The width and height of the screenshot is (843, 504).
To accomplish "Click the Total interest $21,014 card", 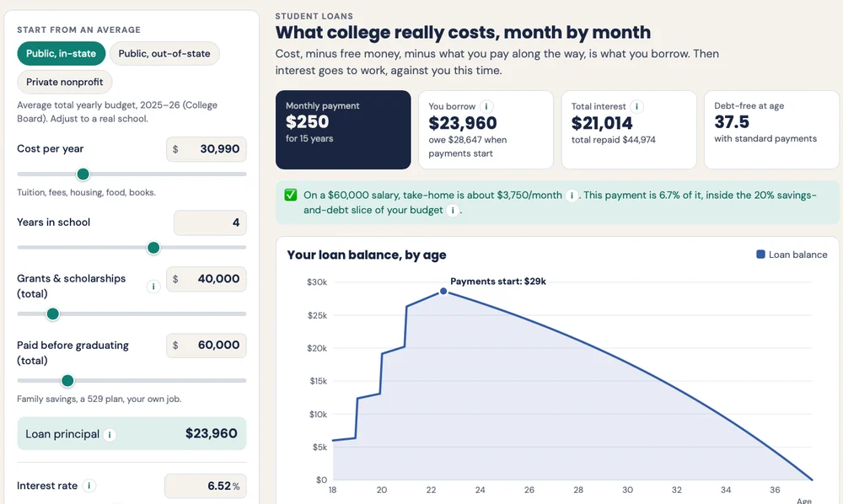I will (x=629, y=130).
